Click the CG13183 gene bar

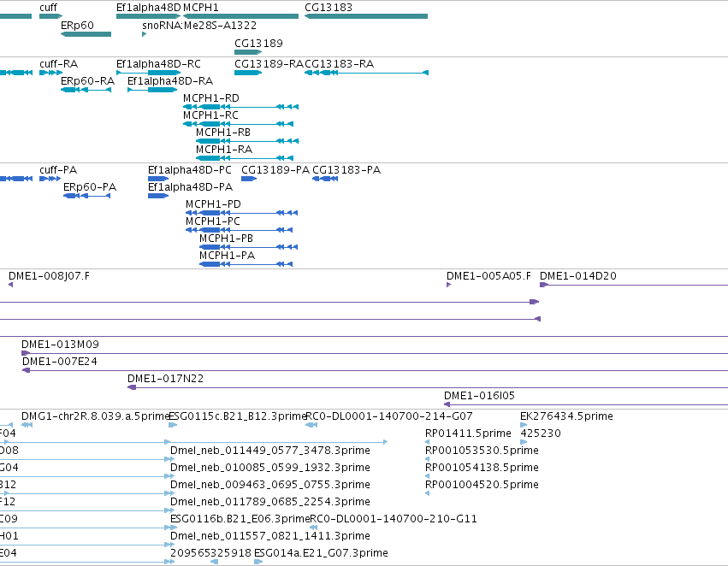pyautogui.click(x=366, y=16)
